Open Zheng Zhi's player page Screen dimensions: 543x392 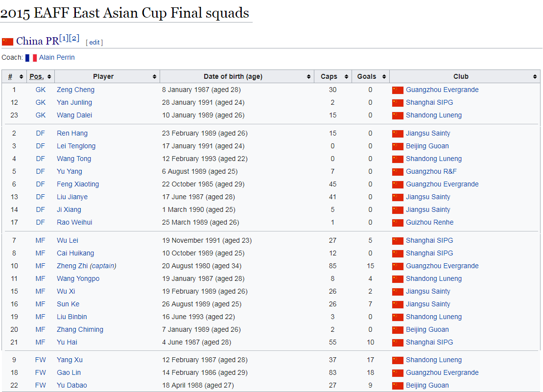coord(72,266)
